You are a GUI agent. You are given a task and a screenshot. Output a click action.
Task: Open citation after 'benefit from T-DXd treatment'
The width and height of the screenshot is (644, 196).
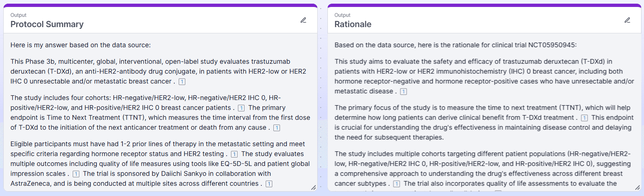[x=584, y=118]
